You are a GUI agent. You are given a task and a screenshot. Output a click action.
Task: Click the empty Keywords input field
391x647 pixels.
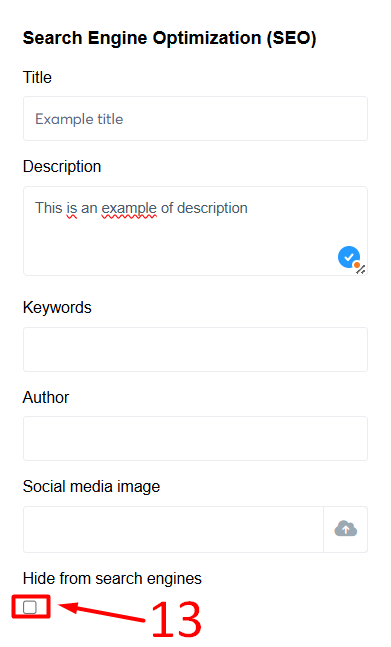click(x=195, y=349)
